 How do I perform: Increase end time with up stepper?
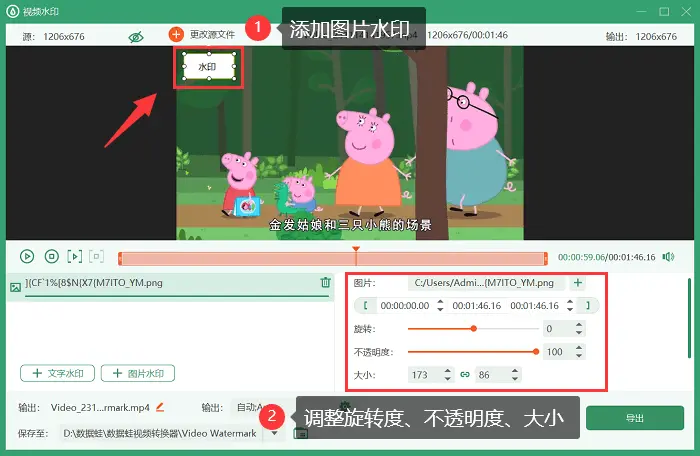[570, 302]
